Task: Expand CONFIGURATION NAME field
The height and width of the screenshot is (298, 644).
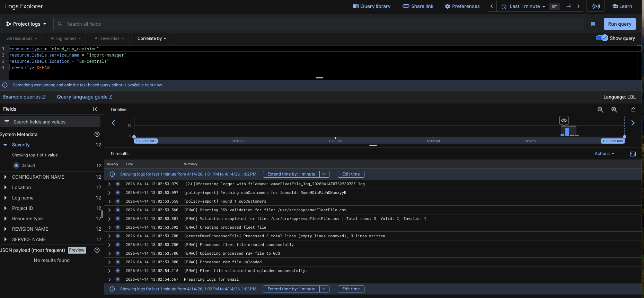Action: pyautogui.click(x=5, y=177)
